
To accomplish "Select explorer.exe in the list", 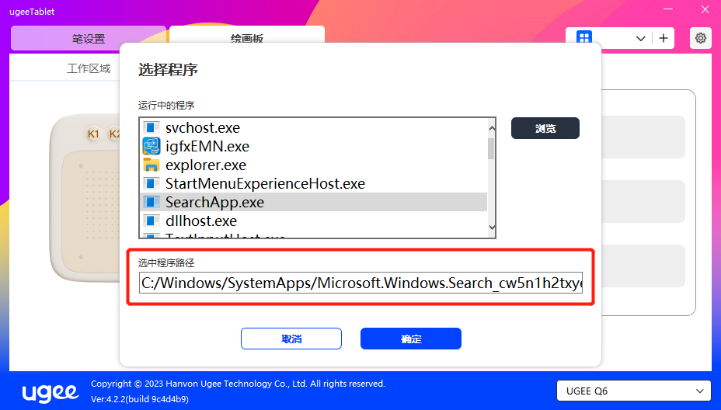I will [313, 165].
